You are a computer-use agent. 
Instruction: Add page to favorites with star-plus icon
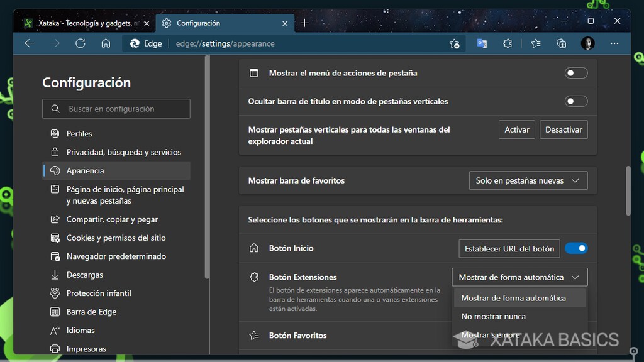(454, 43)
